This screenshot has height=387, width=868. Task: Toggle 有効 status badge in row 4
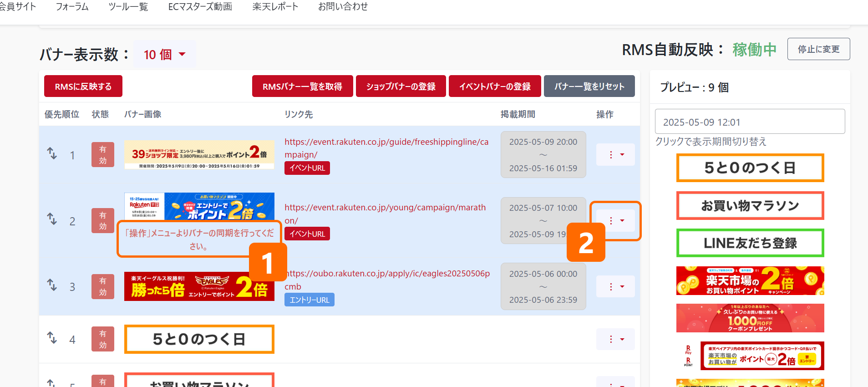pos(103,339)
